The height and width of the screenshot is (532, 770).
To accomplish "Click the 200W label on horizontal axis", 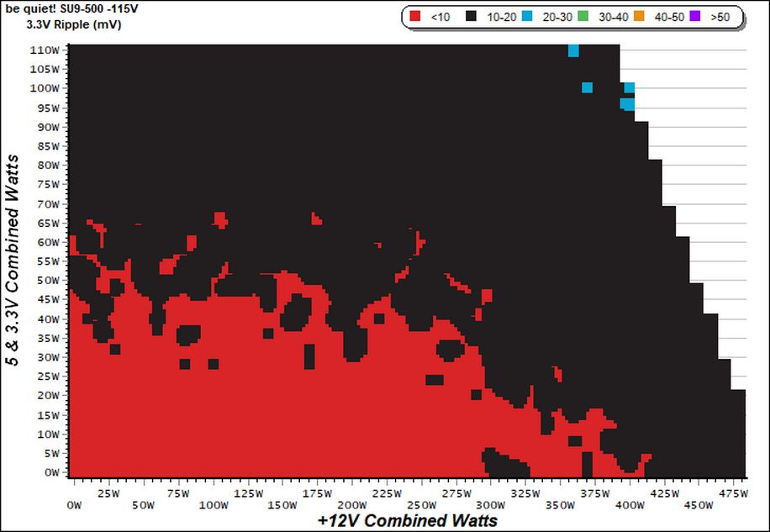I will 352,505.
